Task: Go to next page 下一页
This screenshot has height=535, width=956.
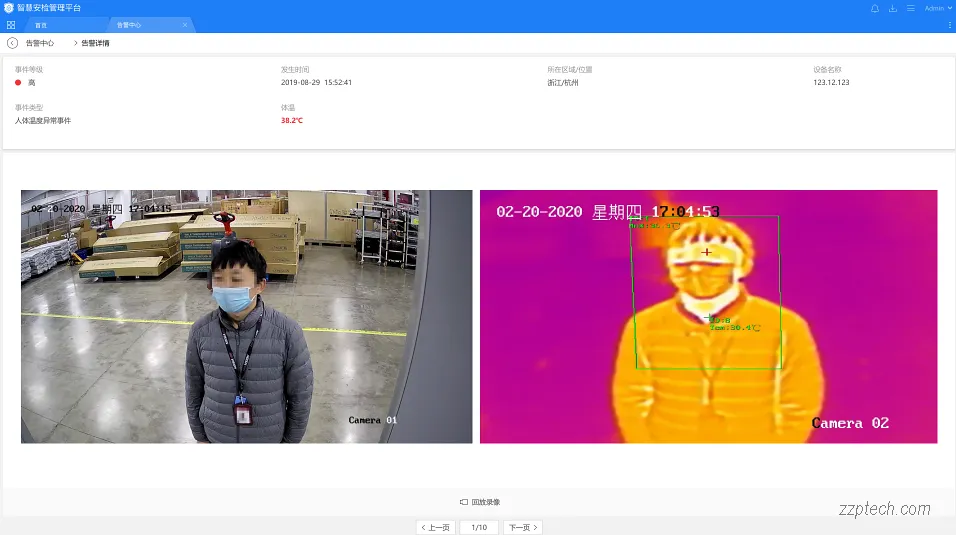Action: (523, 527)
